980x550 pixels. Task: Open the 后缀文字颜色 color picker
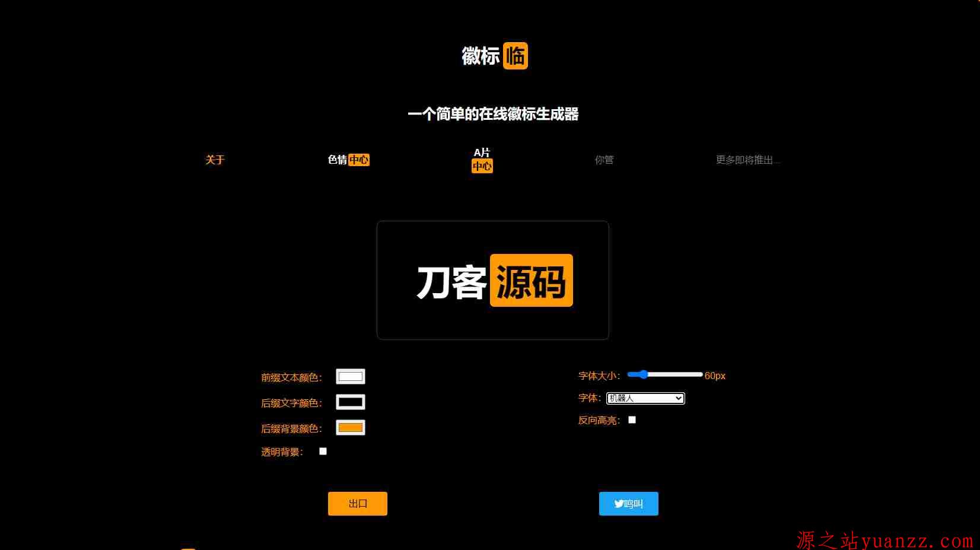pos(351,402)
